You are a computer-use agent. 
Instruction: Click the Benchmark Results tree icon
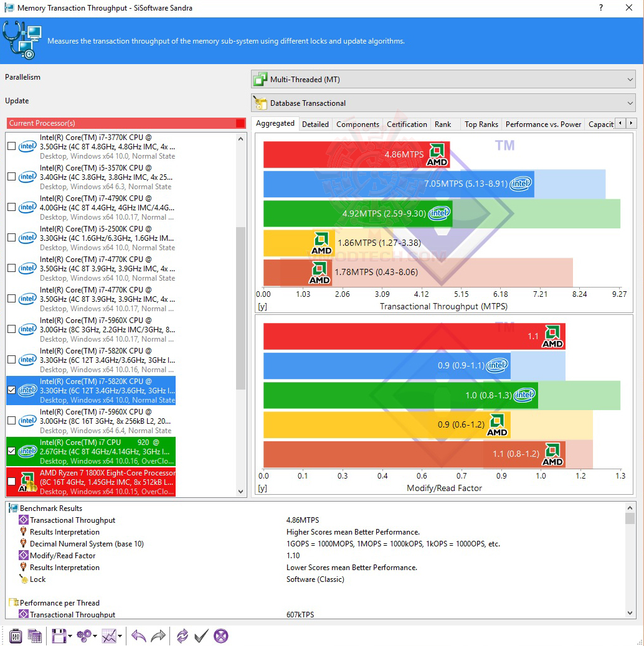click(x=13, y=508)
